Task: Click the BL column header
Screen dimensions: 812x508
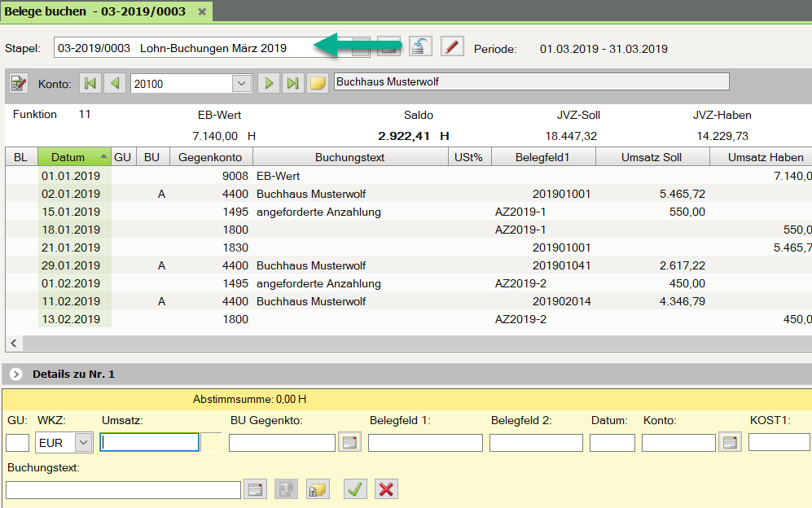Action: tap(21, 157)
